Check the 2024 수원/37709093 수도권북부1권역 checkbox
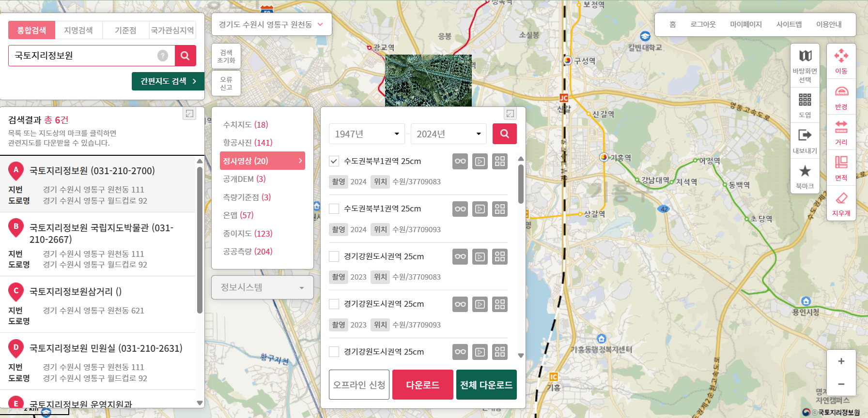Viewport: 868px width, 418px height. 334,209
